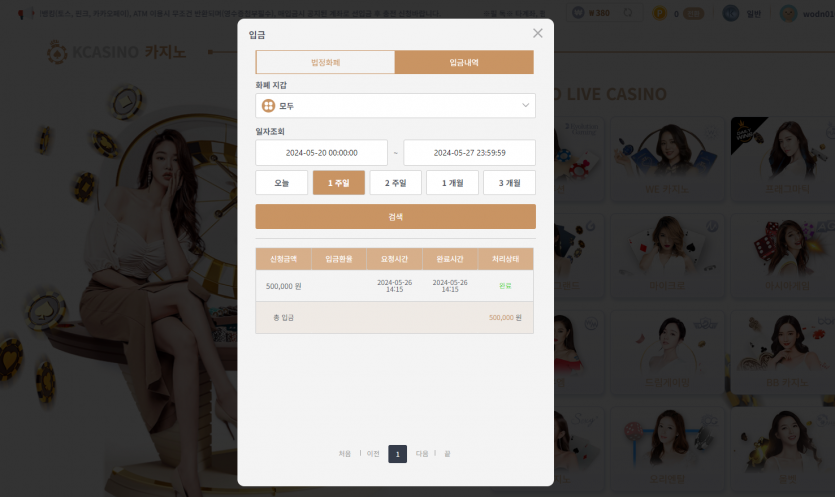The width and height of the screenshot is (835, 497).
Task: Click the 입금환율 column header
Action: [339, 259]
